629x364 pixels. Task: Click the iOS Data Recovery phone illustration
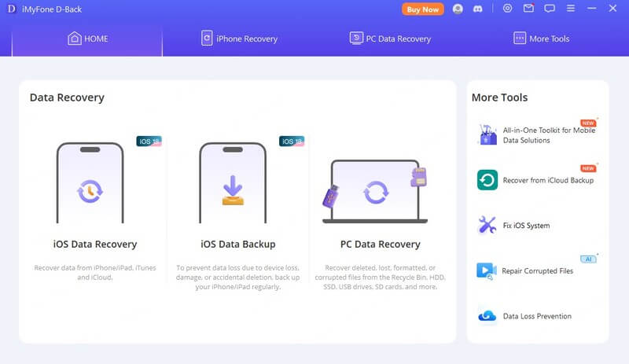[90, 183]
